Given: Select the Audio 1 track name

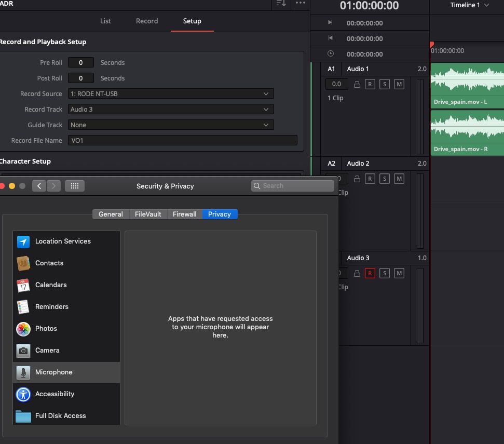Looking at the screenshot, I should (358, 69).
